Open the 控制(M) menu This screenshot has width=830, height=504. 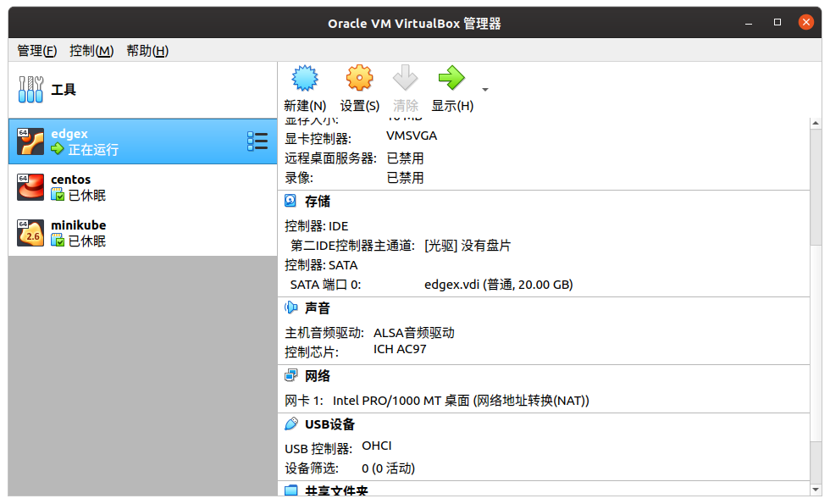tap(91, 51)
